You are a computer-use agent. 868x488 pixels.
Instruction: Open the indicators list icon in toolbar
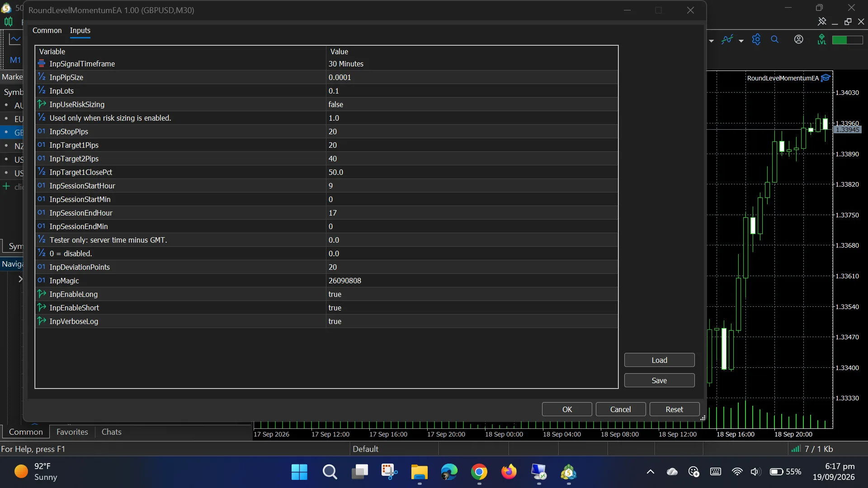coord(727,40)
